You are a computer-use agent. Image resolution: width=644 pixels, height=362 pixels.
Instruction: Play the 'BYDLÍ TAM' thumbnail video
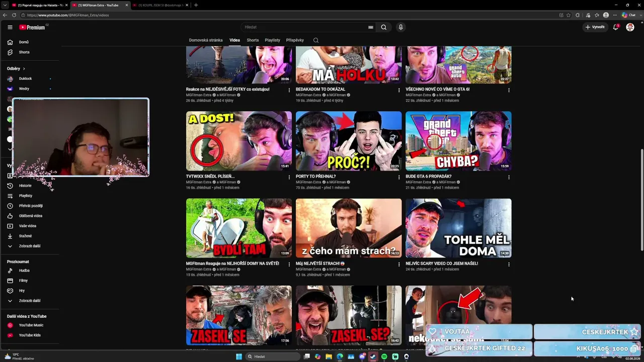click(239, 228)
